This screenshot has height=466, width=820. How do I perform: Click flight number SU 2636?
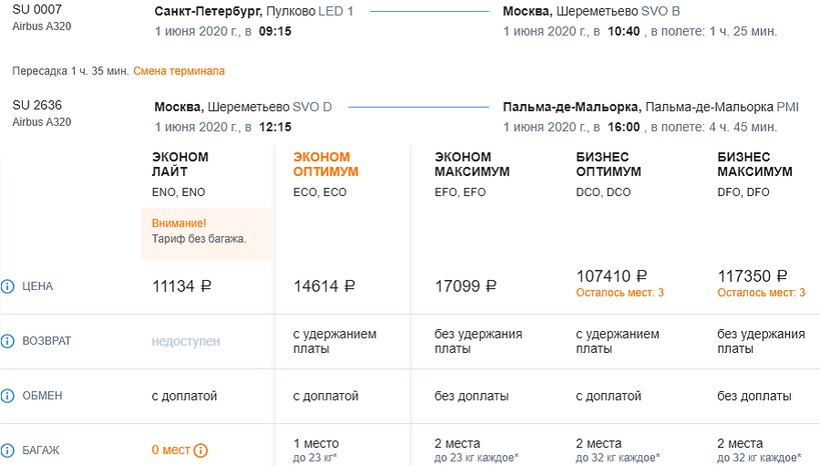[32, 105]
